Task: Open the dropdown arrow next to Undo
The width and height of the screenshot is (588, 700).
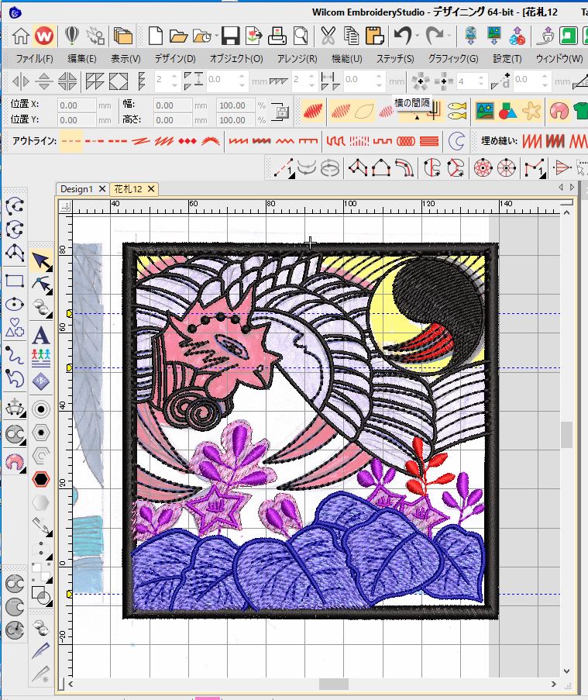Action: click(418, 36)
